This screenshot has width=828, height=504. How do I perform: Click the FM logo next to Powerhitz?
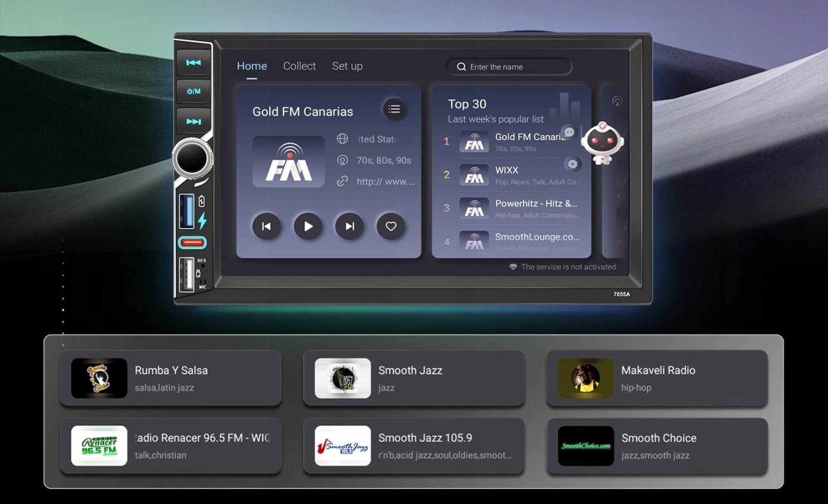[x=474, y=208]
